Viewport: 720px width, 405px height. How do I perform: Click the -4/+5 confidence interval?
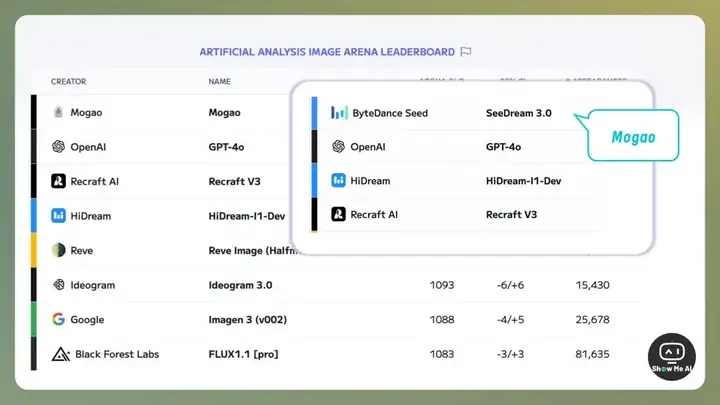point(510,320)
